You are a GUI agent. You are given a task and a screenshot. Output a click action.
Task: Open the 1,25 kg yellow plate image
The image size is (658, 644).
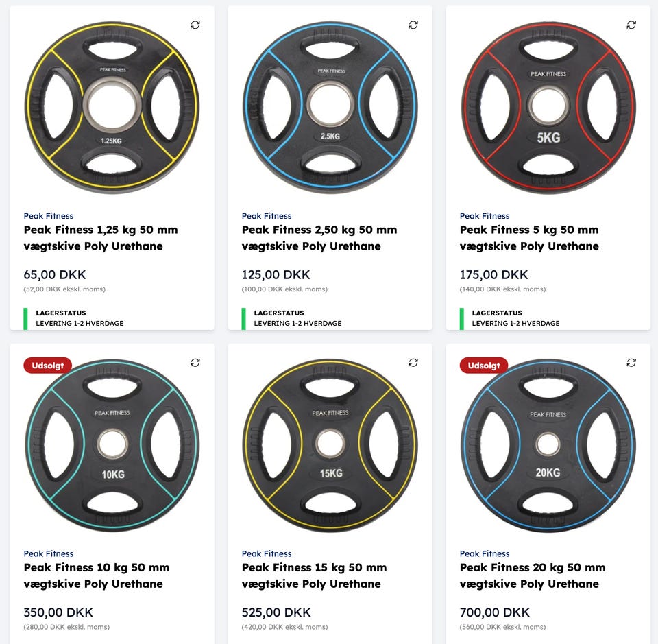[x=112, y=106]
